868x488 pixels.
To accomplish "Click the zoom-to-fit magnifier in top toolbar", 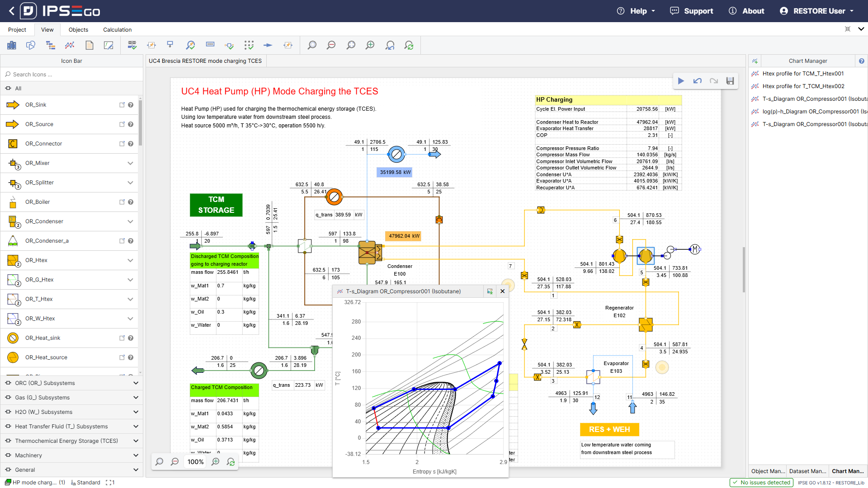I will coord(351,45).
